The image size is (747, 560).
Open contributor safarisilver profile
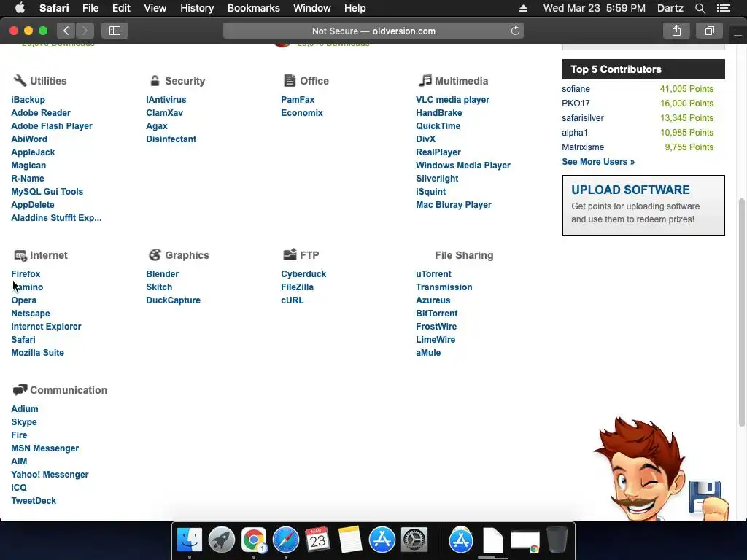[x=583, y=118]
